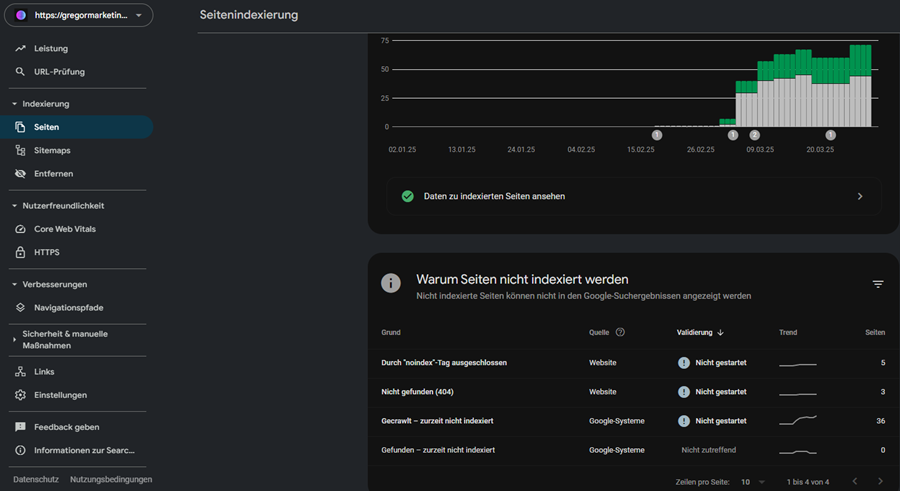900x491 pixels.
Task: Click Quelle help question mark icon
Action: tap(620, 332)
